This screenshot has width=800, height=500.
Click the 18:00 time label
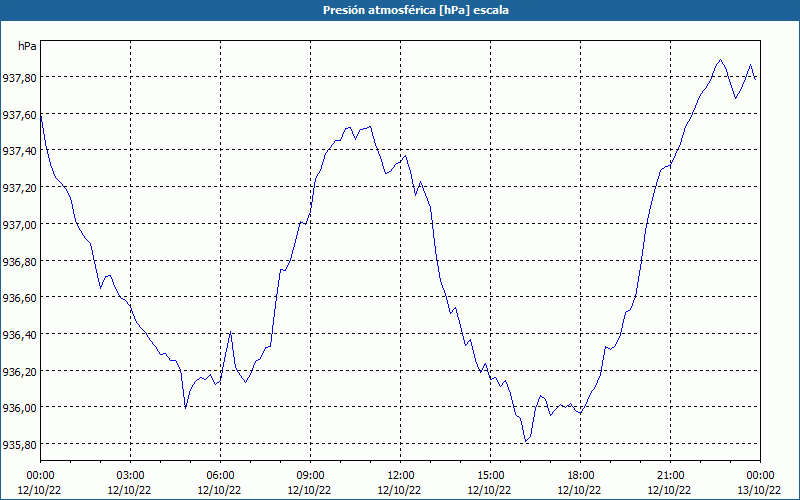coord(581,476)
